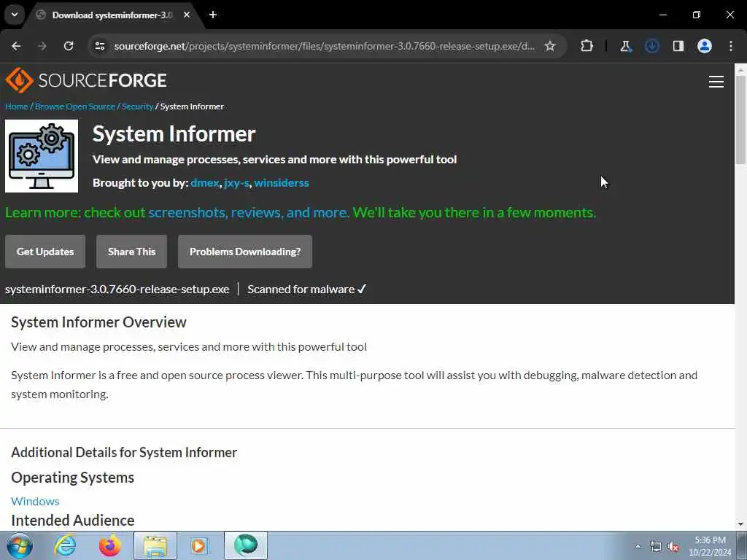747x560 pixels.
Task: Reload the SourceForge page
Action: coord(69,46)
